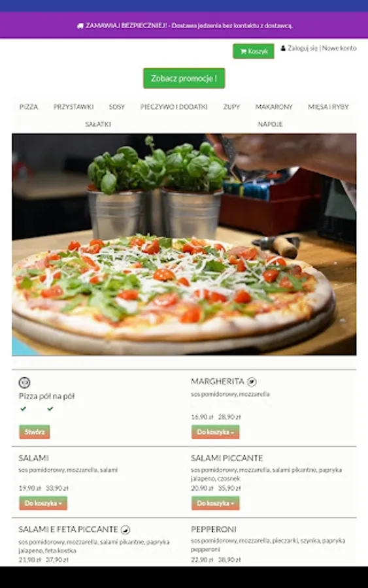This screenshot has width=368, height=588.
Task: Click the chili icon by Salami e Feta Piccante
Action: tap(125, 529)
